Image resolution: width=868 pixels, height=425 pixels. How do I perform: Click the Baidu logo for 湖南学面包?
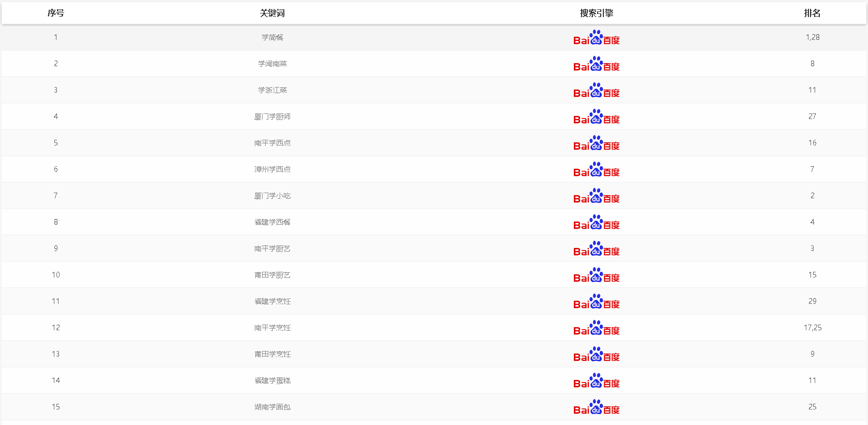tap(596, 407)
